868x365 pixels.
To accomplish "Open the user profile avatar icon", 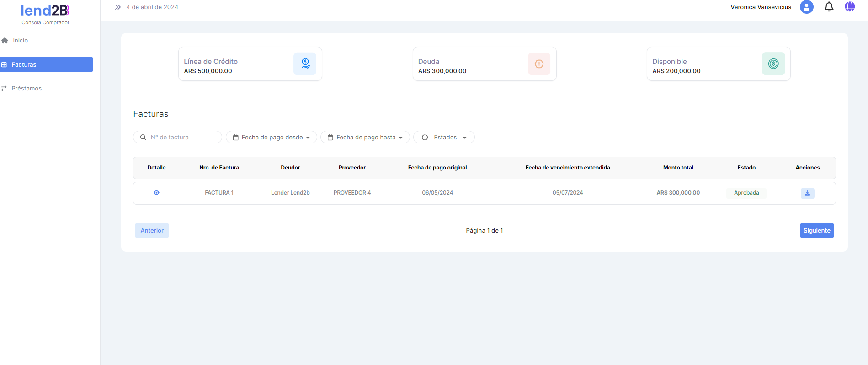I will click(806, 7).
